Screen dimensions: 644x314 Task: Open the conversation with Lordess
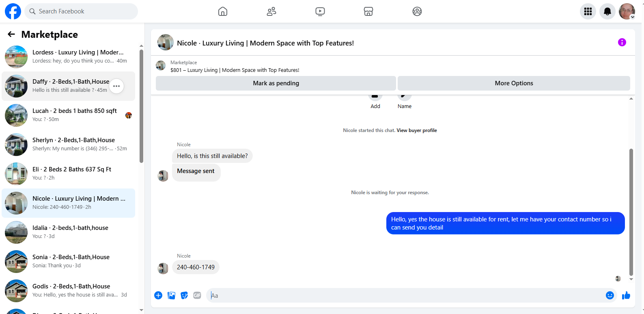(x=68, y=57)
